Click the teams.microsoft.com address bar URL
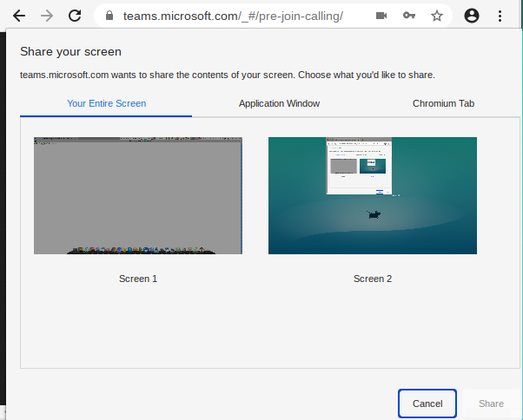Image resolution: width=523 pixels, height=420 pixels. 233,16
